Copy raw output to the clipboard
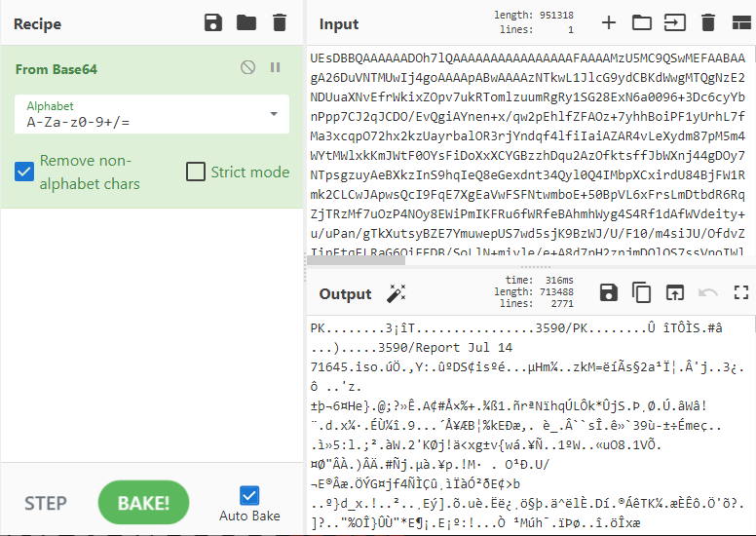Screen dimensions: 756x536 pyautogui.click(x=641, y=292)
